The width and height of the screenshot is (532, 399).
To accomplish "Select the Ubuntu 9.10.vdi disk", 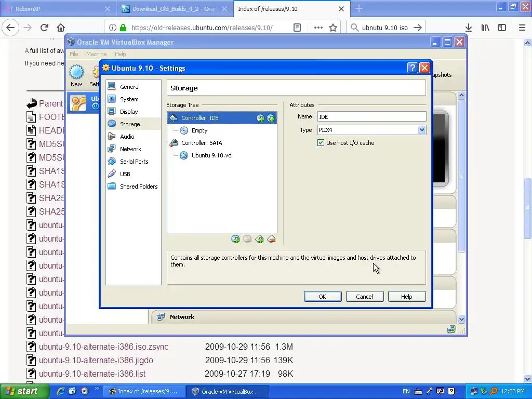I will [212, 155].
